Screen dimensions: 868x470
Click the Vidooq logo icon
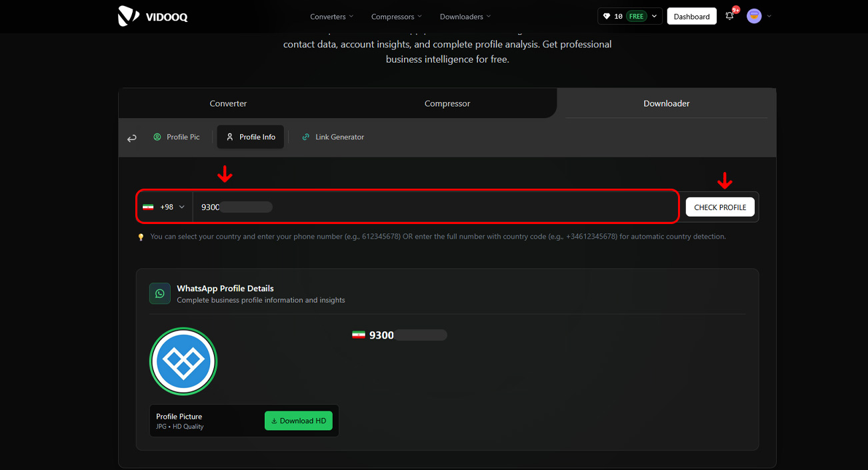click(x=129, y=16)
